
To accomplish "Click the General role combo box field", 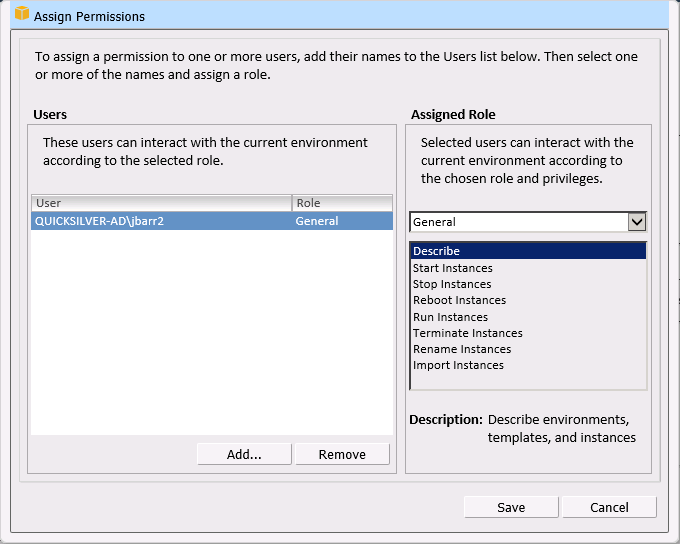I will pos(518,222).
